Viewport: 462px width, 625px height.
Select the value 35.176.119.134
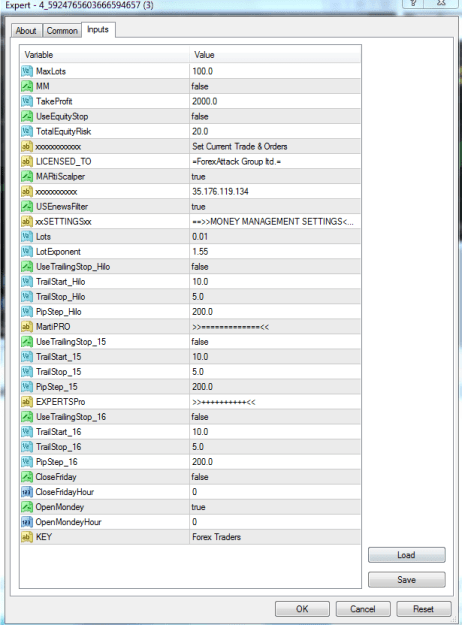220,192
